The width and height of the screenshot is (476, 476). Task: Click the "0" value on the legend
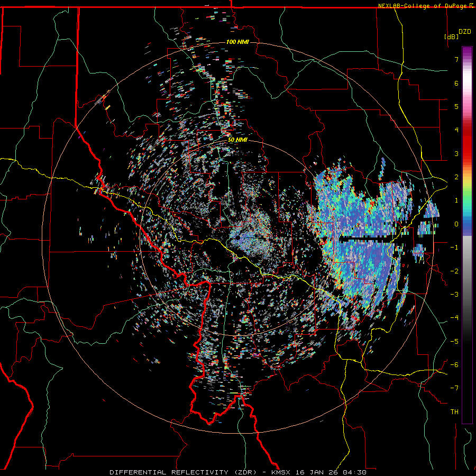(x=456, y=224)
